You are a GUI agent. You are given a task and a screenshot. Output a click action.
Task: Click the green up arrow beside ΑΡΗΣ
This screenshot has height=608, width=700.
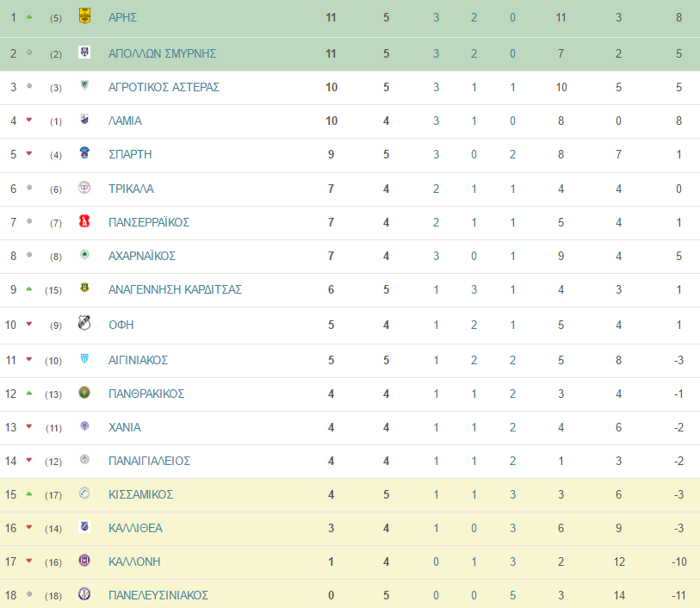pyautogui.click(x=29, y=17)
